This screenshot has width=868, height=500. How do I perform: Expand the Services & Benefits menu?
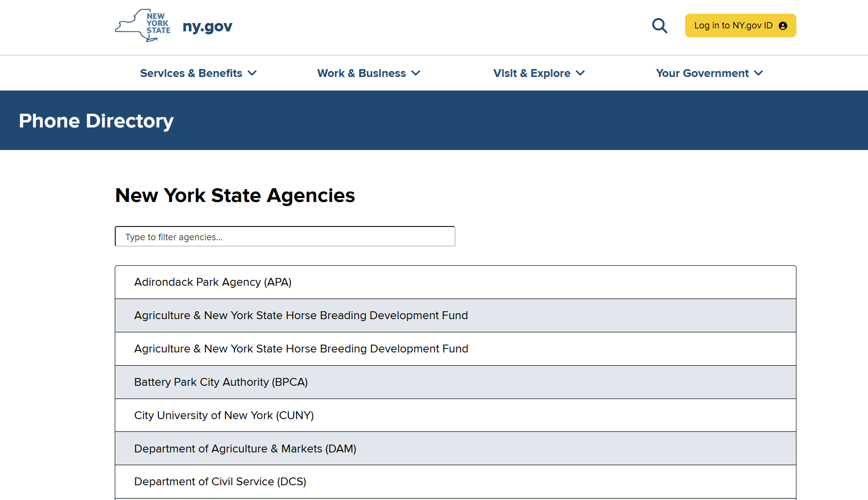pos(198,73)
